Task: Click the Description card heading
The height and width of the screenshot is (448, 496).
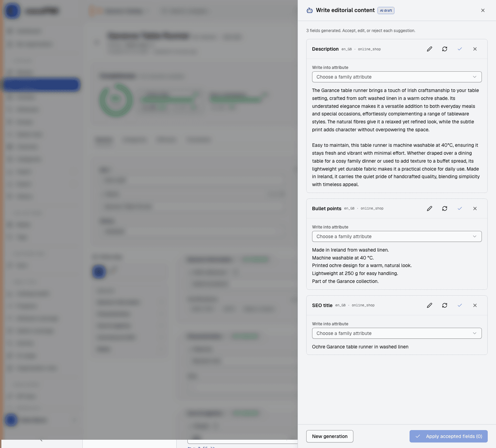Action: click(x=325, y=49)
